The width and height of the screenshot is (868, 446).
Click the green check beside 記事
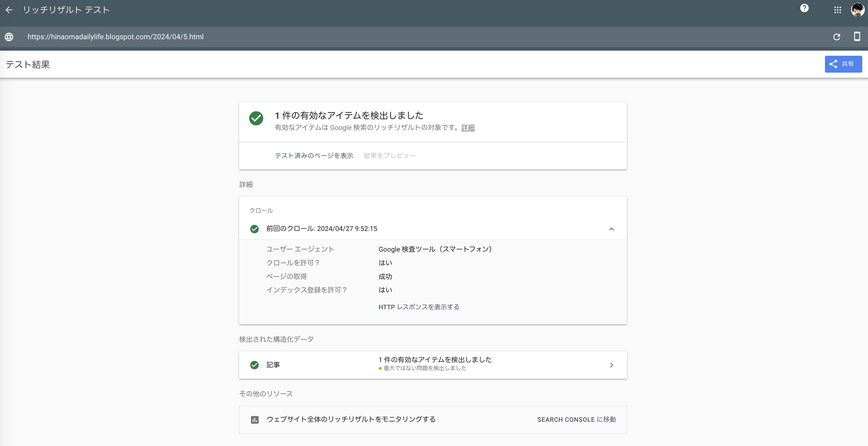pyautogui.click(x=254, y=365)
